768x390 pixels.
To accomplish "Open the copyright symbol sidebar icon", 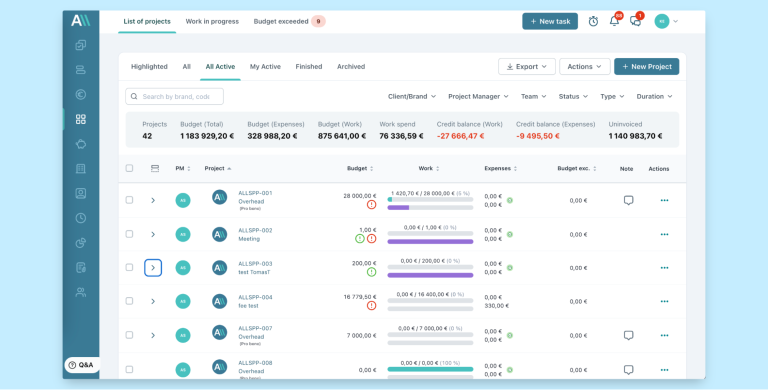I will (81, 95).
